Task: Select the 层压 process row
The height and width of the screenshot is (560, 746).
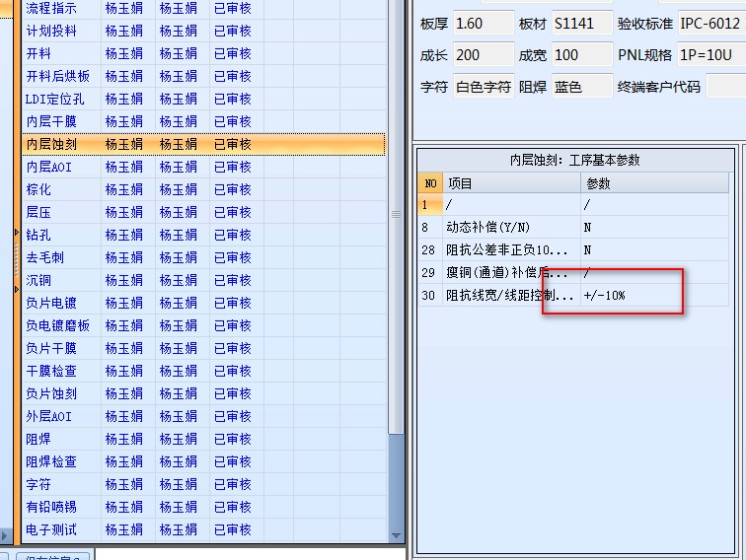Action: pyautogui.click(x=203, y=213)
